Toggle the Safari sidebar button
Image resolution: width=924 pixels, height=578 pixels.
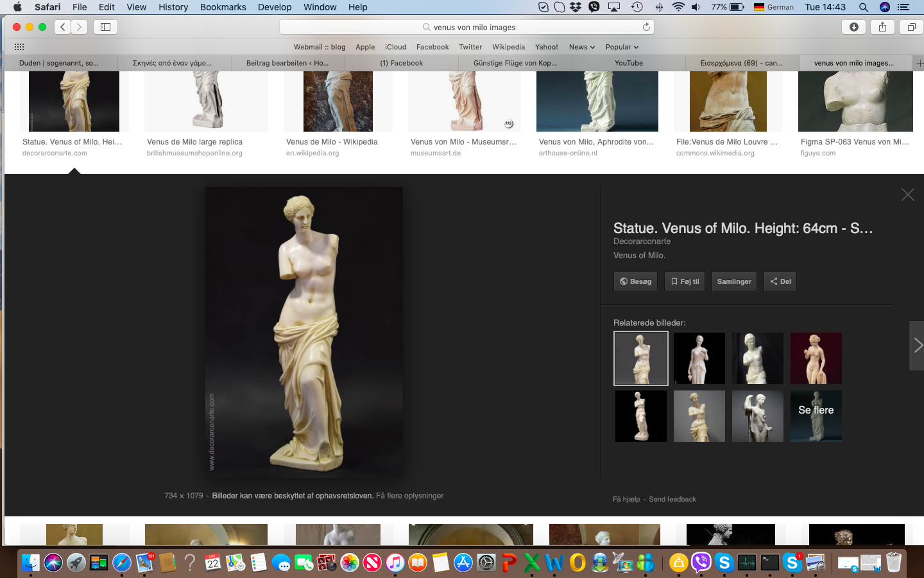point(105,27)
